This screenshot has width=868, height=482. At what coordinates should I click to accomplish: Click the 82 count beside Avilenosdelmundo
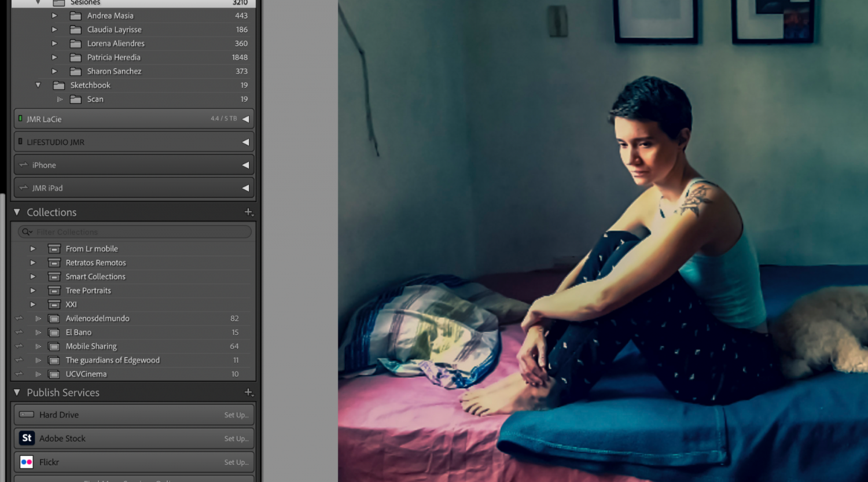coord(234,318)
